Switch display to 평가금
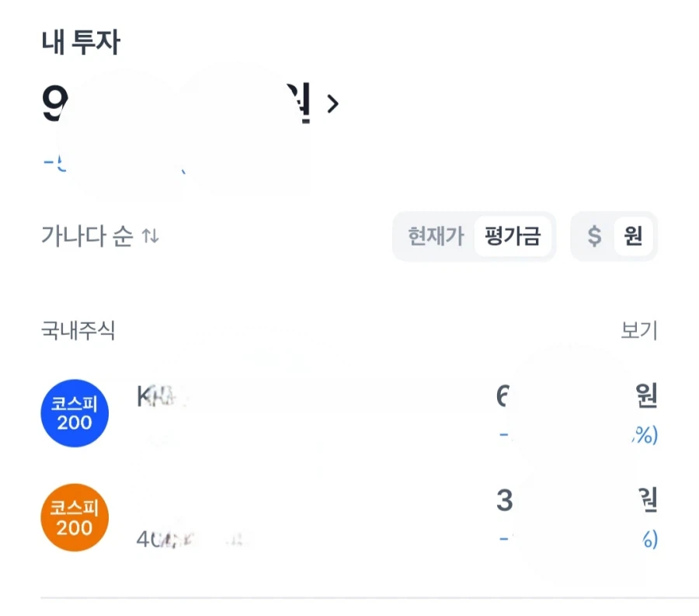Image resolution: width=699 pixels, height=616 pixels. pos(513,237)
